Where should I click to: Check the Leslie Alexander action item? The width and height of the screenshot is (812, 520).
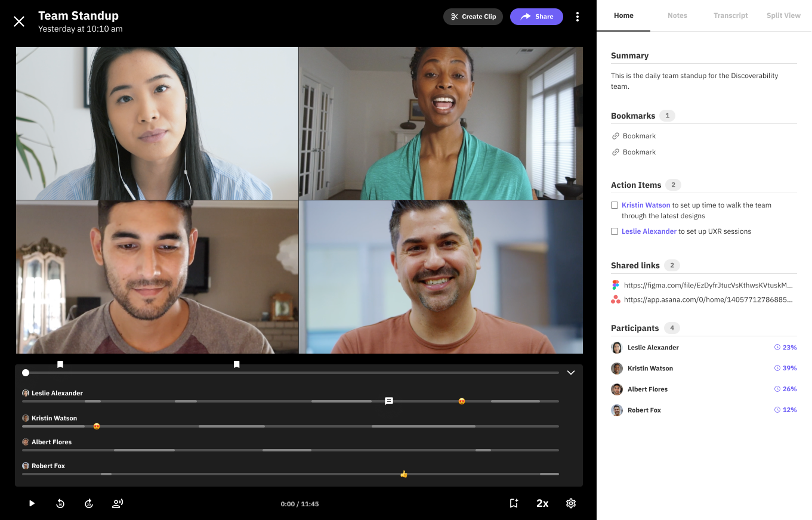pyautogui.click(x=615, y=231)
